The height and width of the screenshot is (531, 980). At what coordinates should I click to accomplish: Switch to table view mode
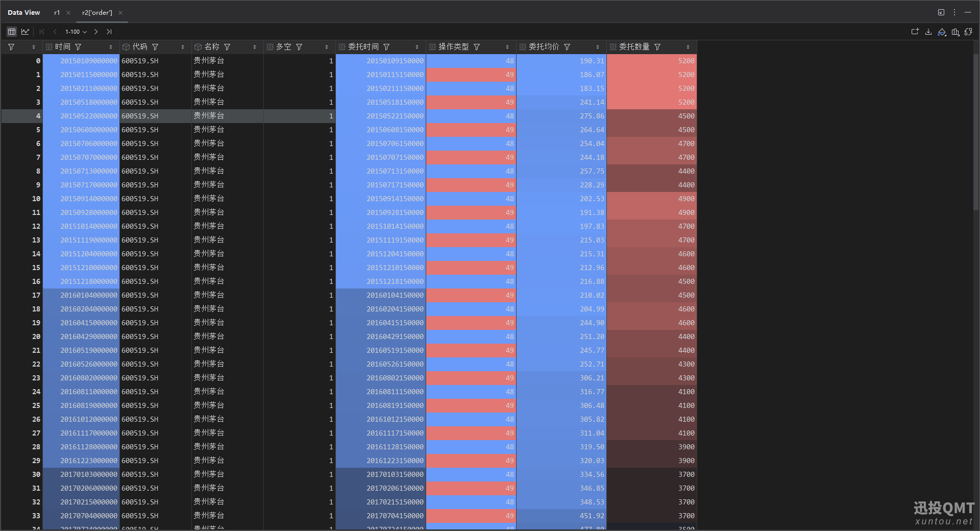(x=12, y=32)
